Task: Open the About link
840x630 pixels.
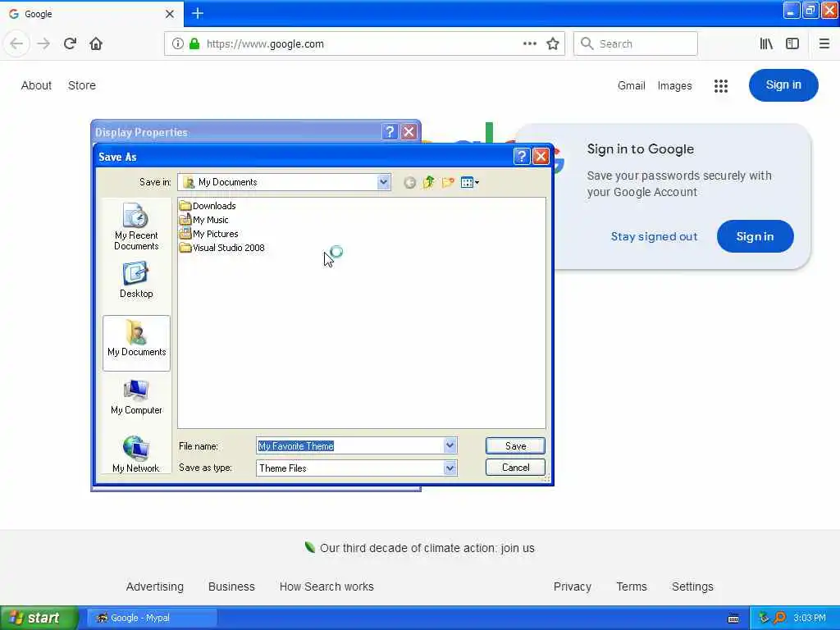Action: coord(36,85)
